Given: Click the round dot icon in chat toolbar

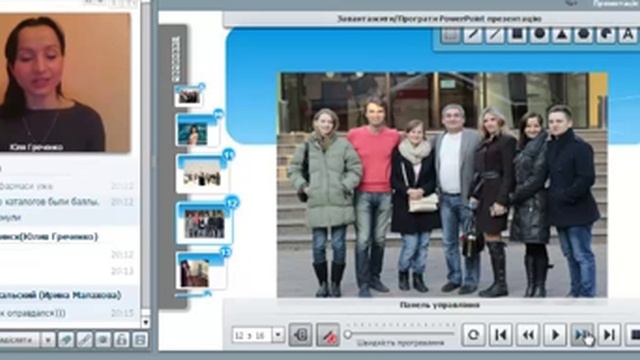Looking at the screenshot, I should coord(103,340).
